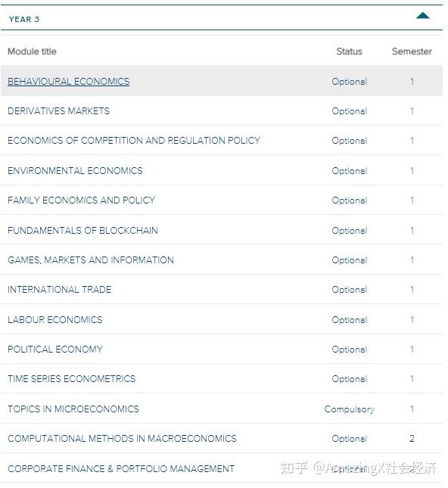This screenshot has width=448, height=488.
Task: Click the Semester column header
Action: [x=412, y=51]
